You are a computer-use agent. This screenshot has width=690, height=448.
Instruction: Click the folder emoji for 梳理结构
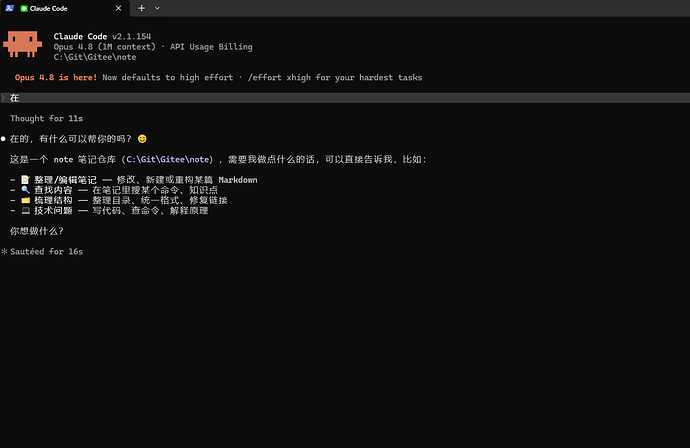pos(26,200)
